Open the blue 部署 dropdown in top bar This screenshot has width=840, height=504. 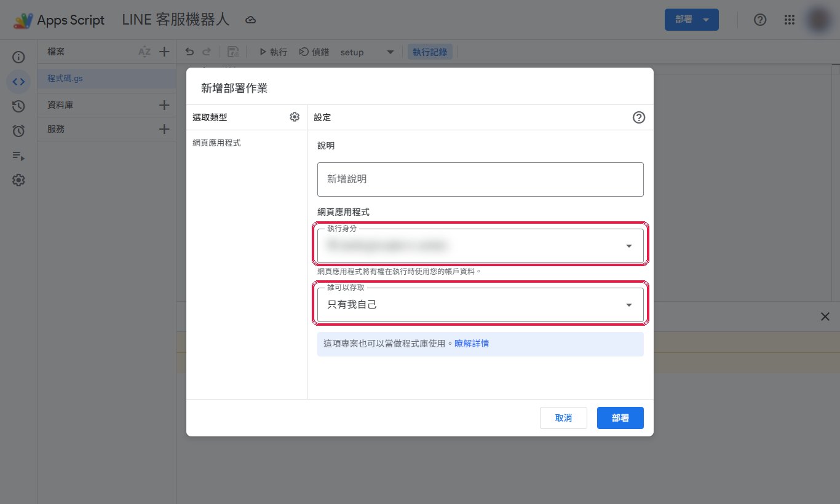pyautogui.click(x=691, y=20)
